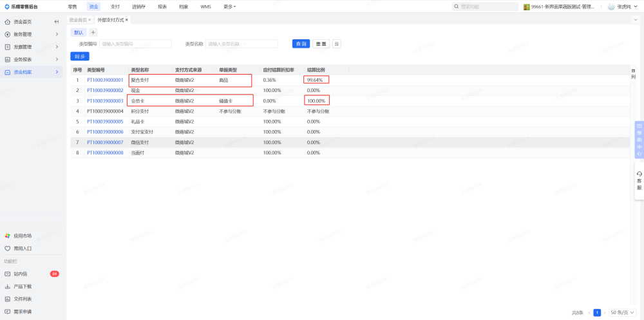
Task: Open 需求申请 in the sidebar
Action: click(x=22, y=312)
